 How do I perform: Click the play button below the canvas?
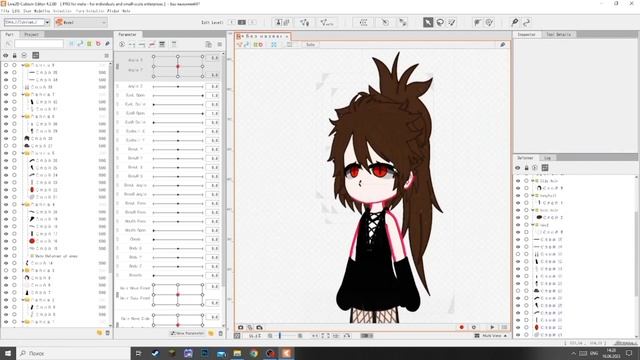pos(492,327)
